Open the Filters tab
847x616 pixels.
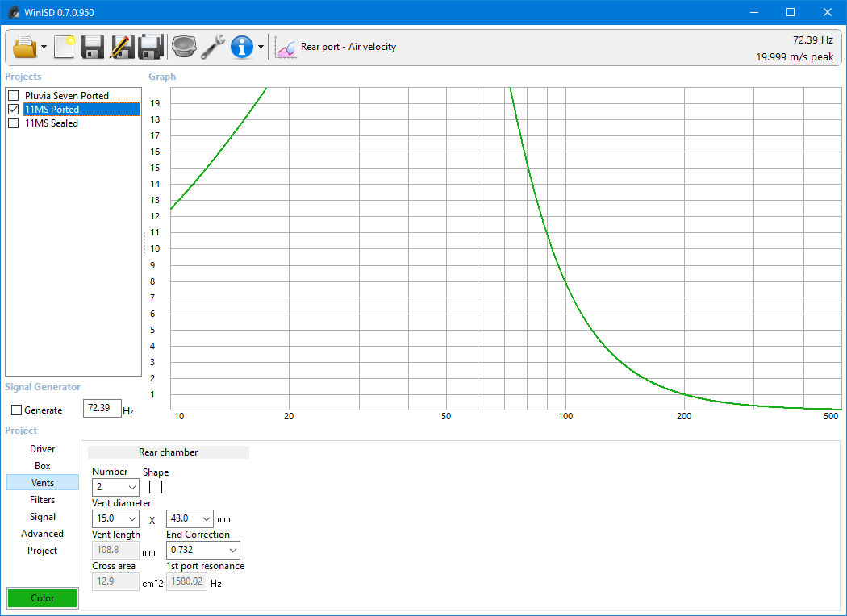pos(43,500)
